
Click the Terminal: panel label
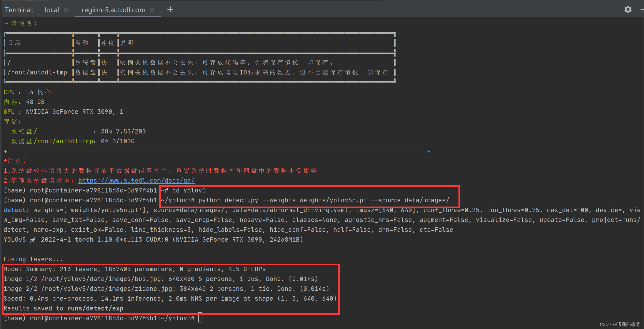point(19,10)
